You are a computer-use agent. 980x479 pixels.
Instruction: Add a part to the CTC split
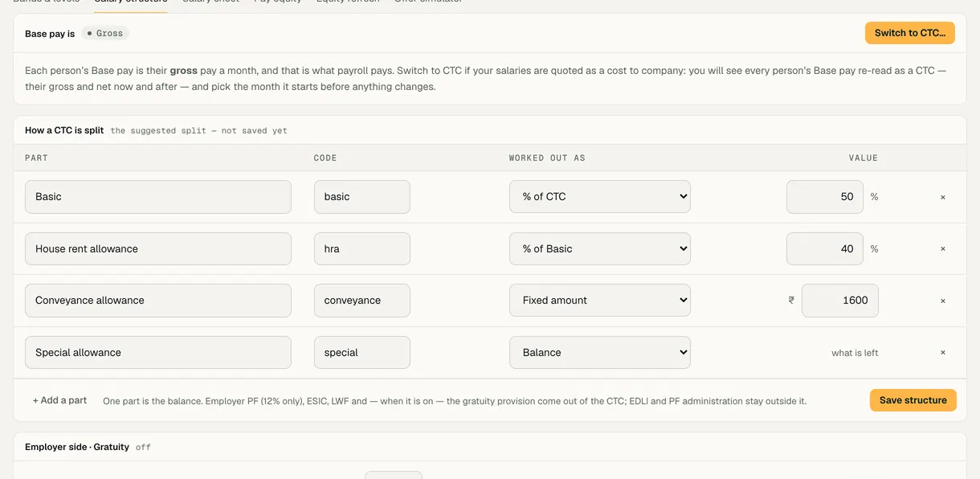(x=60, y=400)
